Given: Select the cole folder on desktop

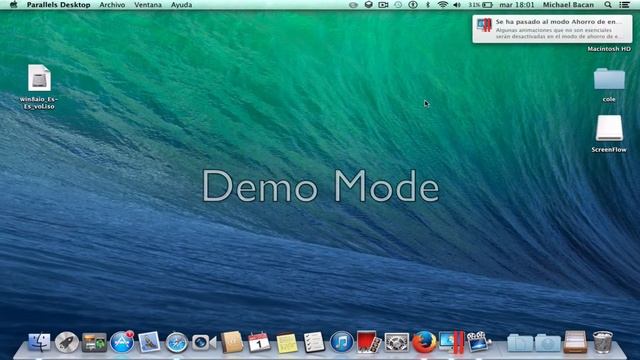Looking at the screenshot, I should pyautogui.click(x=609, y=85).
